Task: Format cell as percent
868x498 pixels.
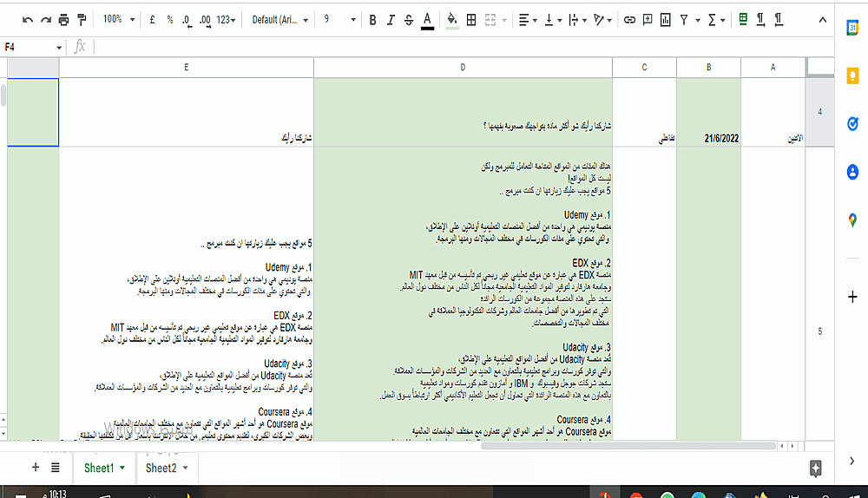Action: pos(169,20)
